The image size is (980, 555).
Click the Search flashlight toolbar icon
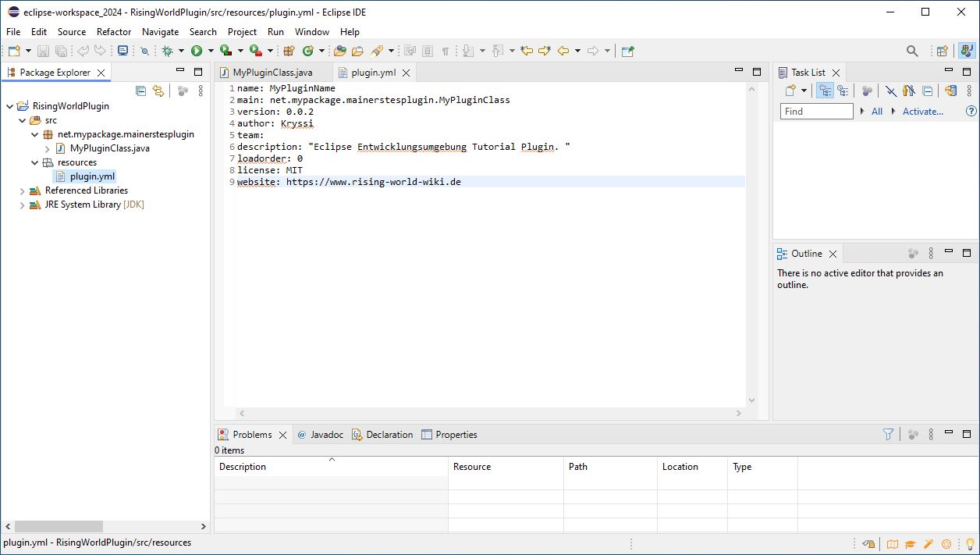pos(377,51)
